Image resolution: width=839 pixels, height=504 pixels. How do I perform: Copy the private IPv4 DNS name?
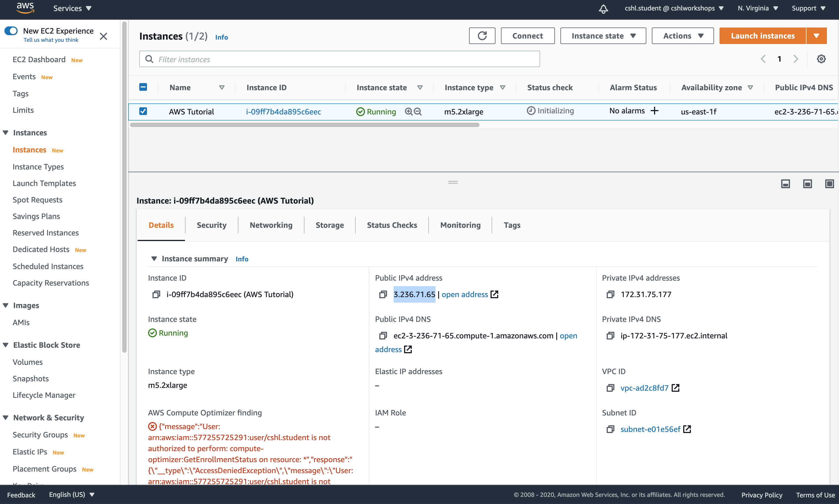(611, 336)
